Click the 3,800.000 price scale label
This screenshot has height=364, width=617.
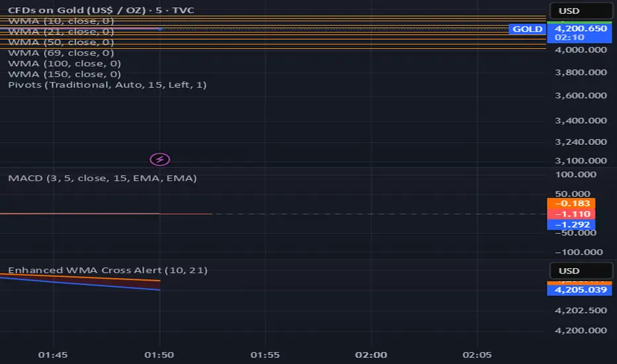click(x=581, y=72)
